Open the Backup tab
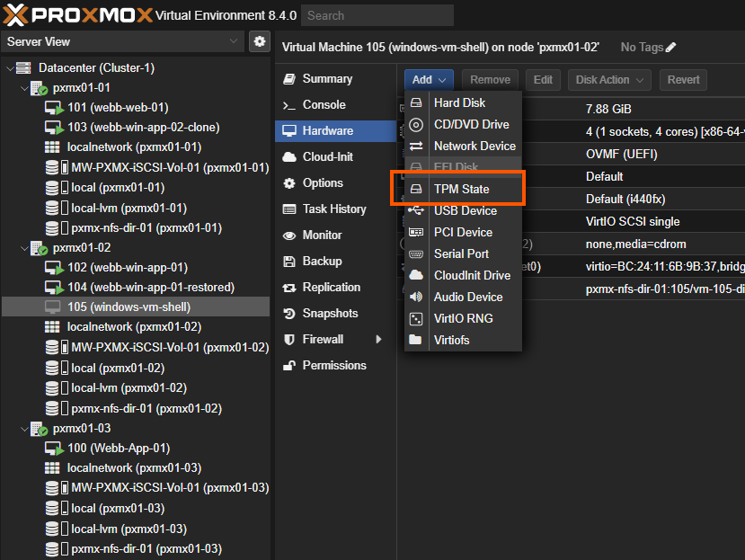 click(335, 262)
